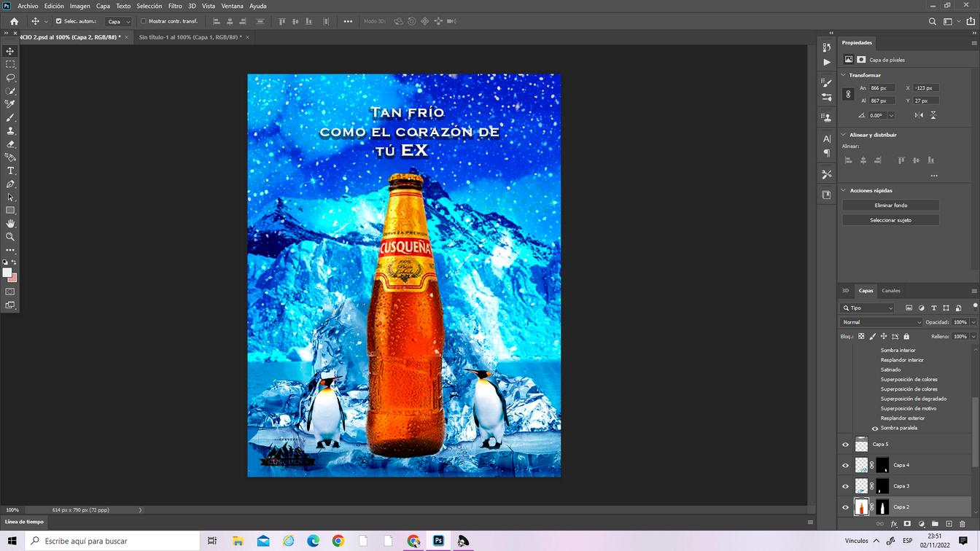Open the layer filter Tipo dropdown
Screen dimensions: 980x551
coord(868,308)
